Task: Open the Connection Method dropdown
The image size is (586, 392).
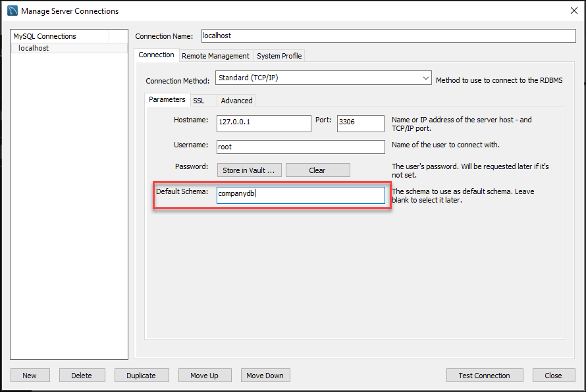Action: pos(323,78)
